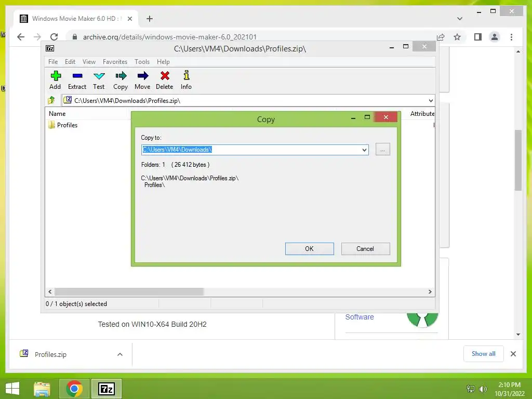
Task: Click the Chrome URL address bar
Action: click(x=251, y=37)
